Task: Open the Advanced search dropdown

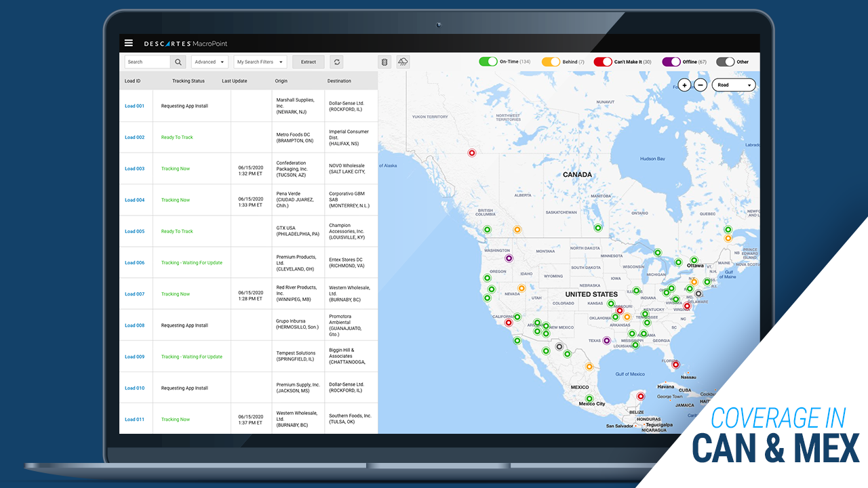Action: coord(210,61)
